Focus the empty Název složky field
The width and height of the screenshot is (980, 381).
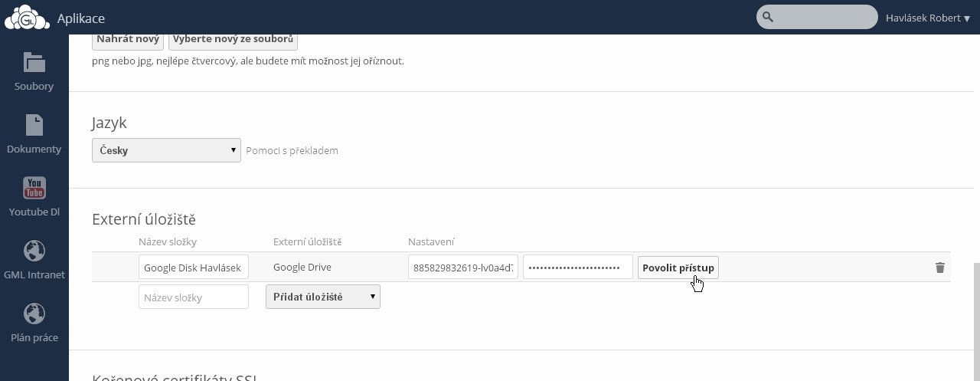[x=193, y=297]
